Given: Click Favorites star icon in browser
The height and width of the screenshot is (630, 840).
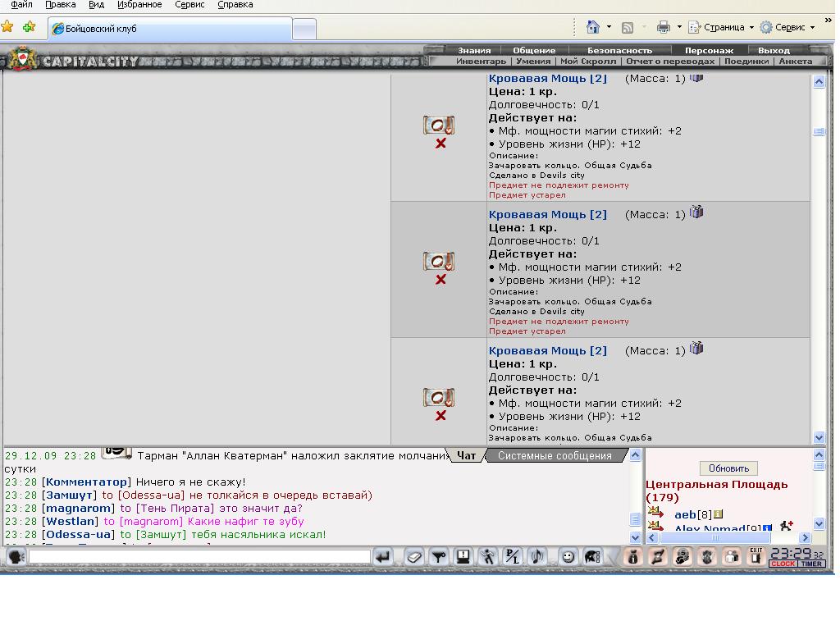Looking at the screenshot, I should click(x=7, y=26).
